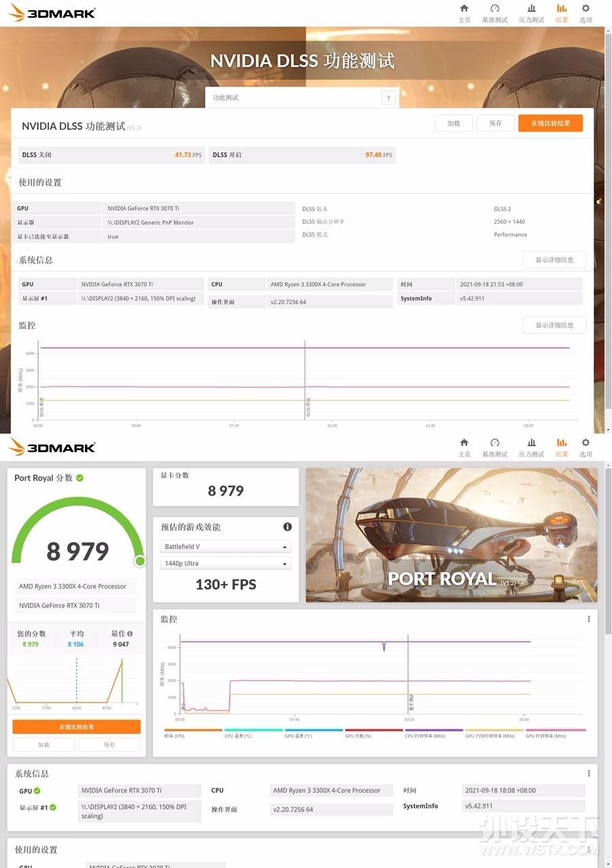This screenshot has height=868, width=612.
Task: Open three-dot menu of 使用的设置 panel
Action: pyautogui.click(x=589, y=850)
